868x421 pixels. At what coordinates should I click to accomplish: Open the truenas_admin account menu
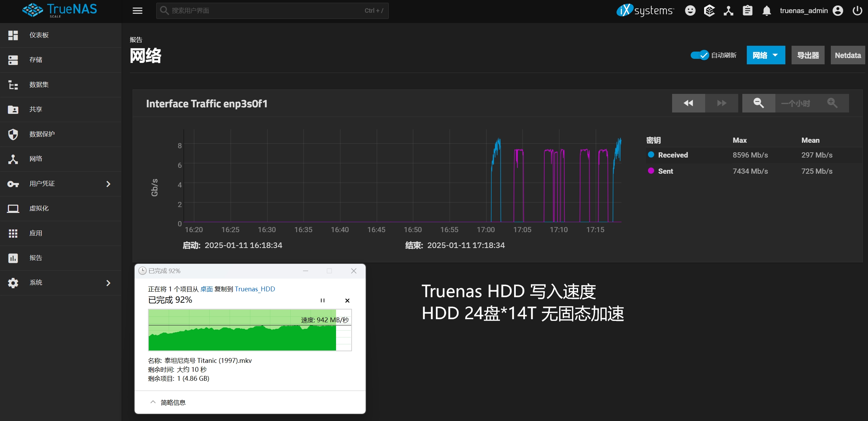(811, 11)
